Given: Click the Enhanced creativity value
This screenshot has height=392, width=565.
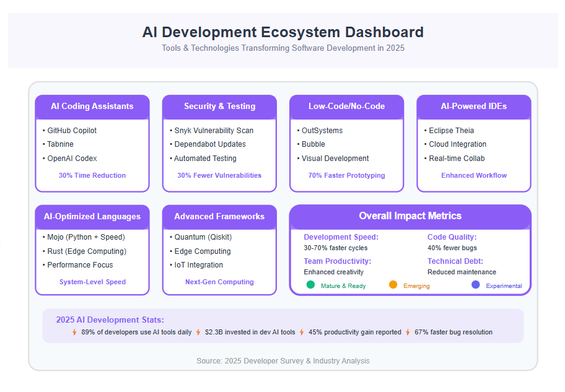Looking at the screenshot, I should click(334, 272).
